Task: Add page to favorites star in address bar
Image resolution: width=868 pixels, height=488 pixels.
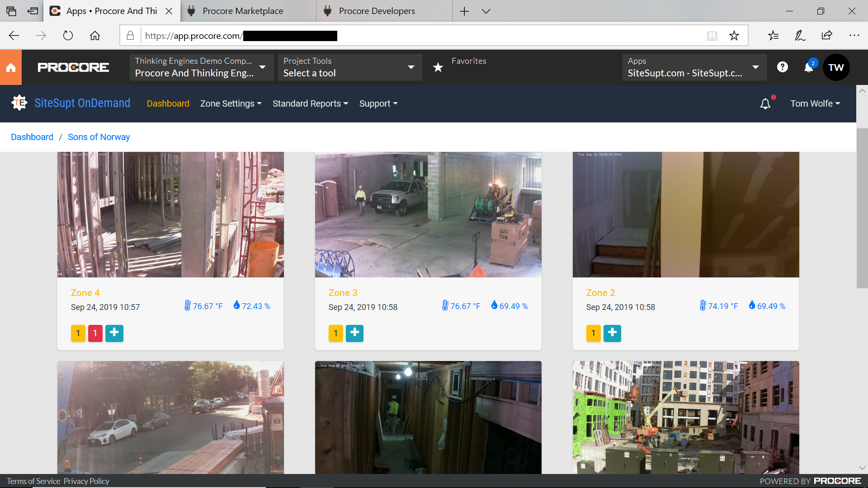Action: point(734,36)
